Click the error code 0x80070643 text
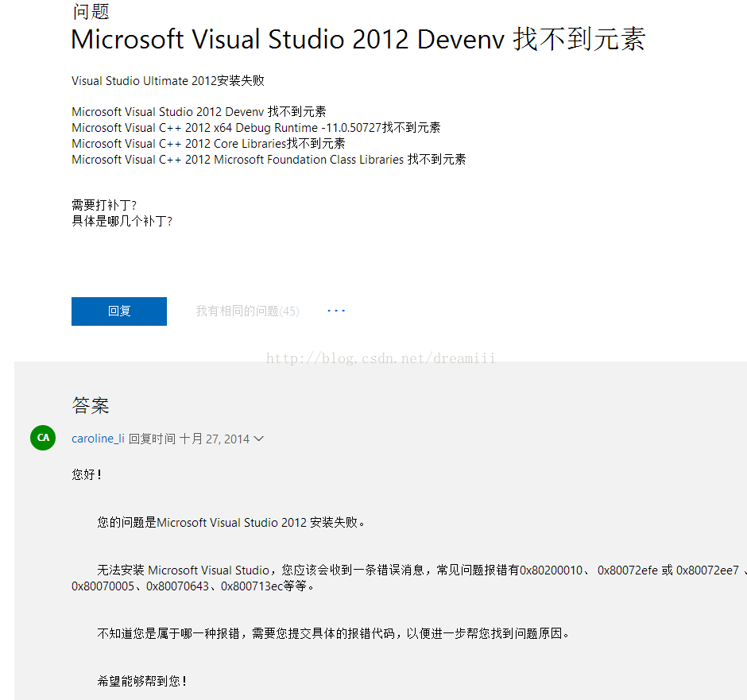The width and height of the screenshot is (747, 700). pos(177,586)
